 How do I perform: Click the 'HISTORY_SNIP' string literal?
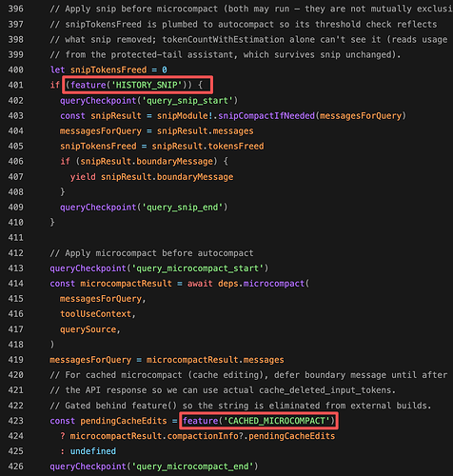(147, 85)
